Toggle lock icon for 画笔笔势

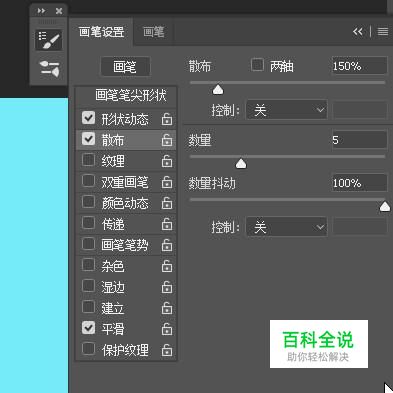(167, 245)
